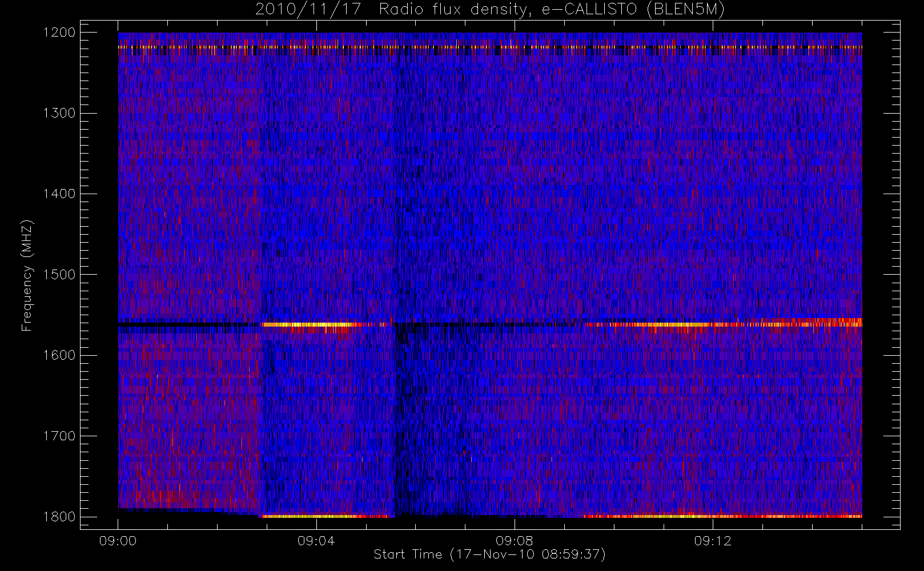This screenshot has width=924, height=571.
Task: Click the 09:08 time tick label
Action: [x=514, y=541]
